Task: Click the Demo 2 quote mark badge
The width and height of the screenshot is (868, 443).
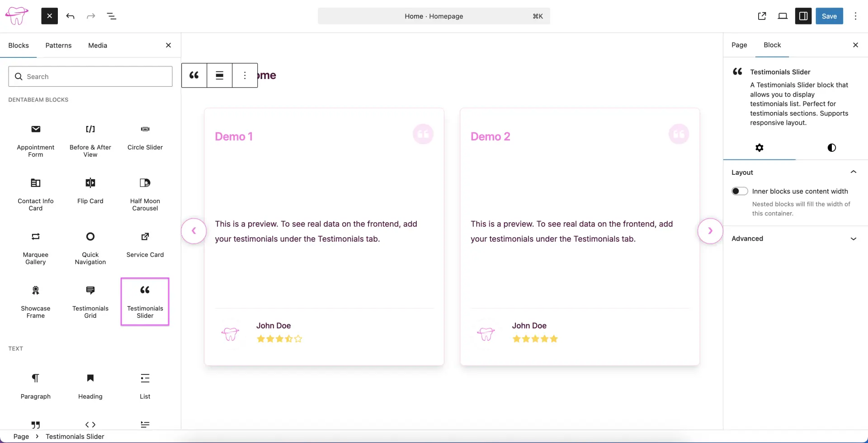Action: [x=679, y=134]
